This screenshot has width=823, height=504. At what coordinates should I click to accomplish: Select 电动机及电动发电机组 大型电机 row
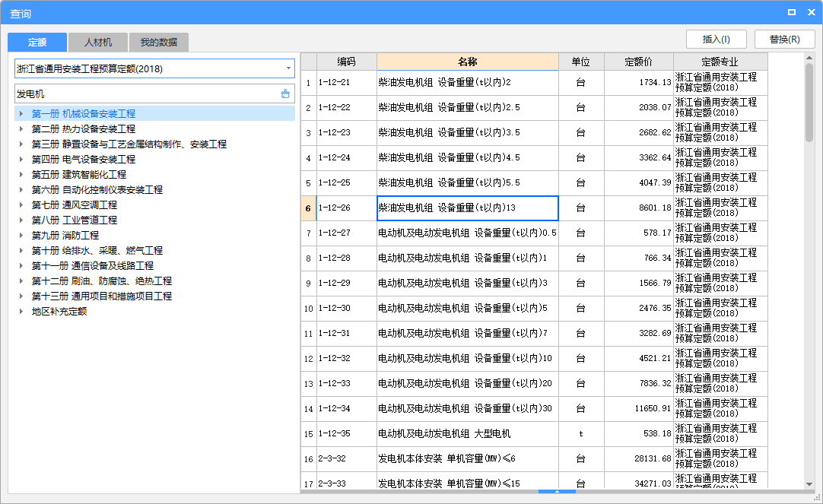pos(468,434)
